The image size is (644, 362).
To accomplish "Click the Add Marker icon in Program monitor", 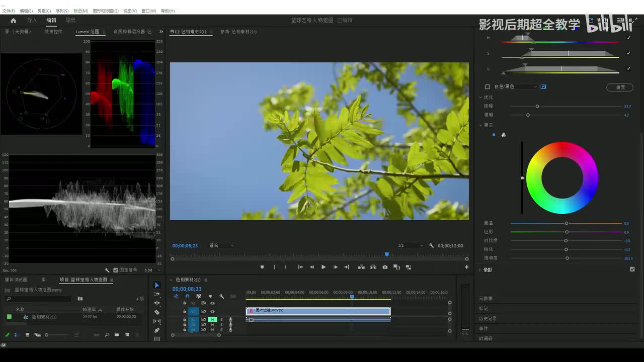I will [x=262, y=267].
